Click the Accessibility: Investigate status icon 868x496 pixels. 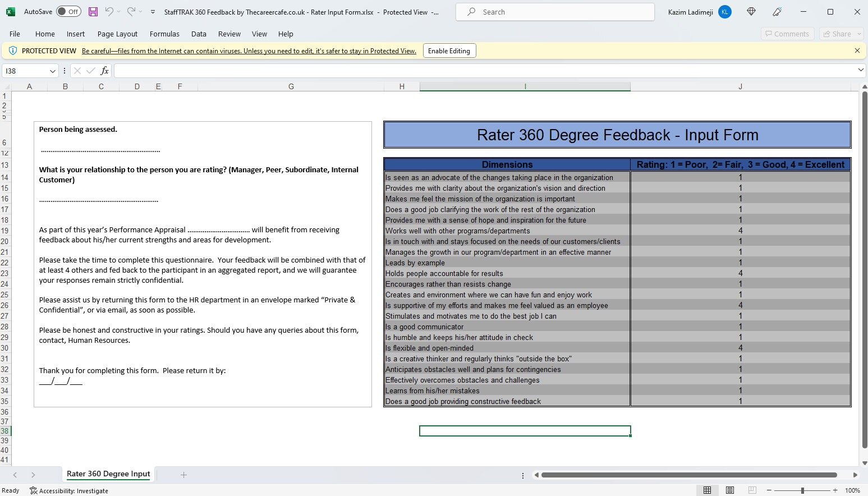coord(69,490)
